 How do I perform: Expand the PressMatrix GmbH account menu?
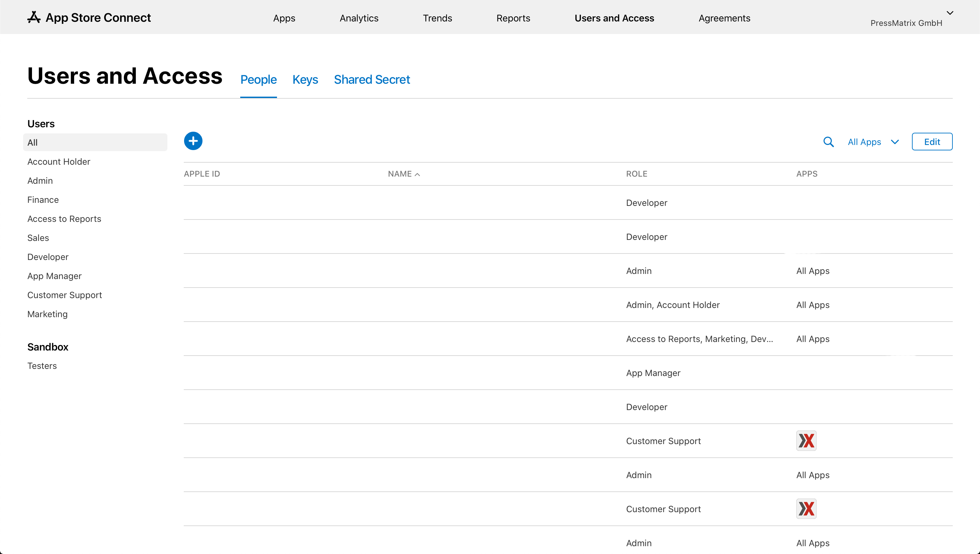coord(950,13)
